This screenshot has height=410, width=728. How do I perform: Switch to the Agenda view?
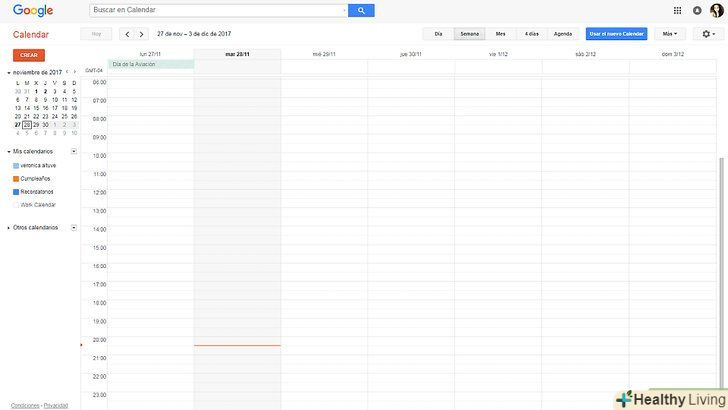pos(562,34)
